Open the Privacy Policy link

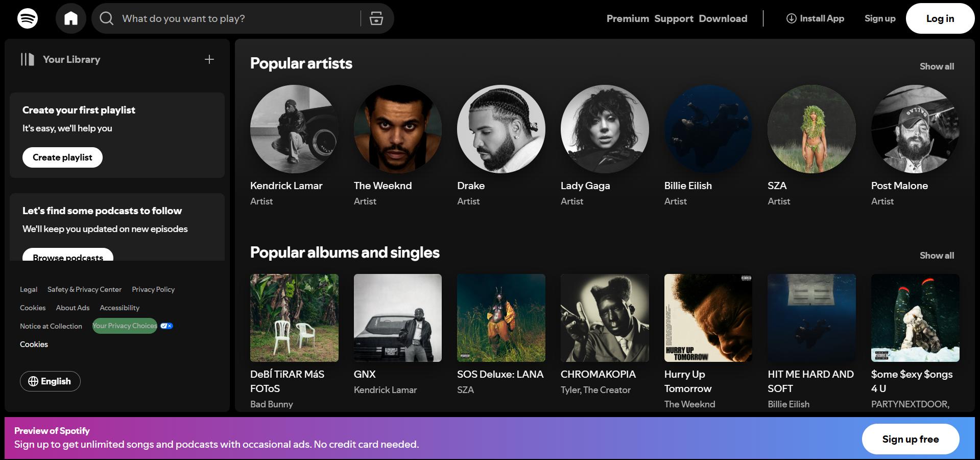pyautogui.click(x=153, y=290)
